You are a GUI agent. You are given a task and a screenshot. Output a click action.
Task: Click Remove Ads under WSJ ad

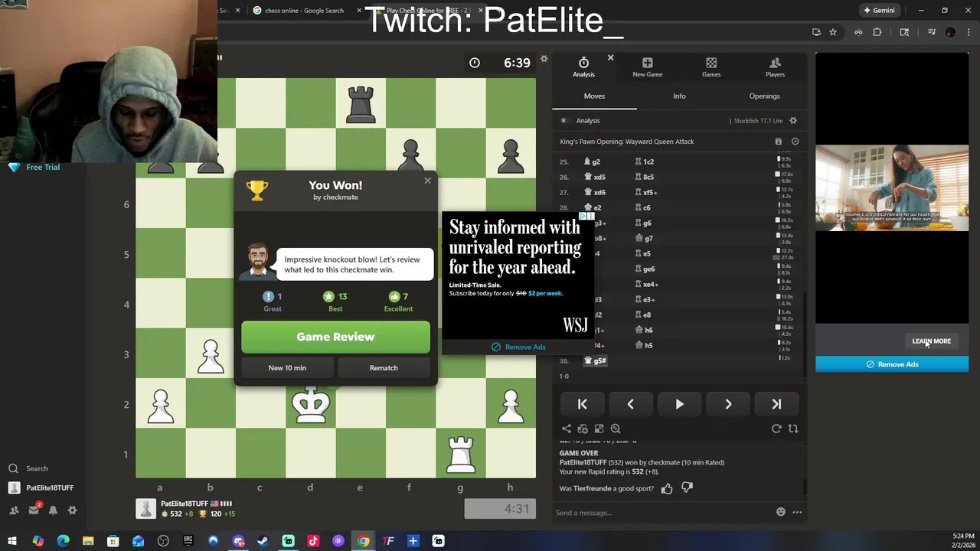(x=518, y=347)
